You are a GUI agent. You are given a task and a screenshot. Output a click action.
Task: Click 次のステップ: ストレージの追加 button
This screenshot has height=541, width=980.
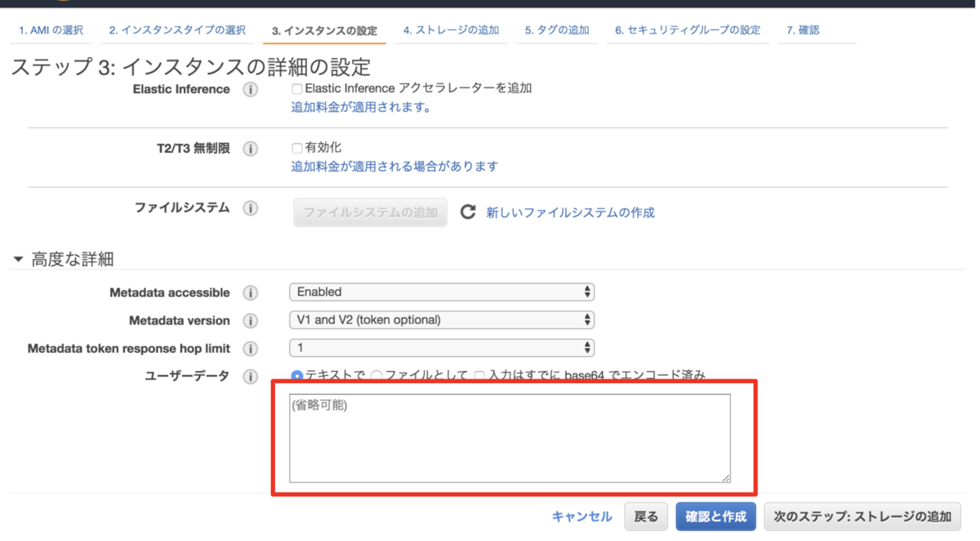click(x=862, y=516)
